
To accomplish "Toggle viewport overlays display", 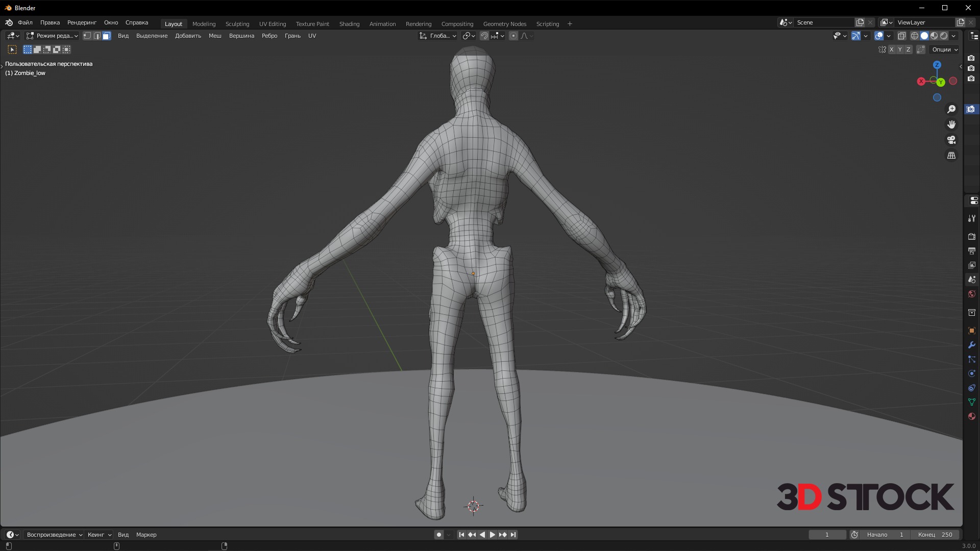I will point(879,36).
